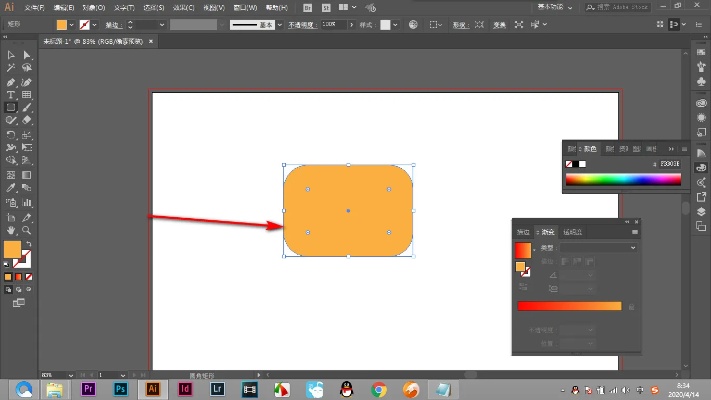Pick the Magic Wand tool
Viewport: 711px width, 400px height.
point(11,68)
